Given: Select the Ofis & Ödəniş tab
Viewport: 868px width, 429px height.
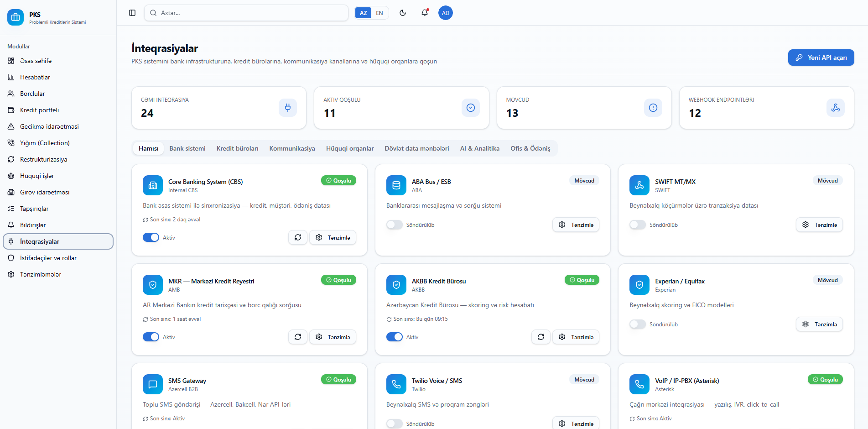Looking at the screenshot, I should [530, 148].
